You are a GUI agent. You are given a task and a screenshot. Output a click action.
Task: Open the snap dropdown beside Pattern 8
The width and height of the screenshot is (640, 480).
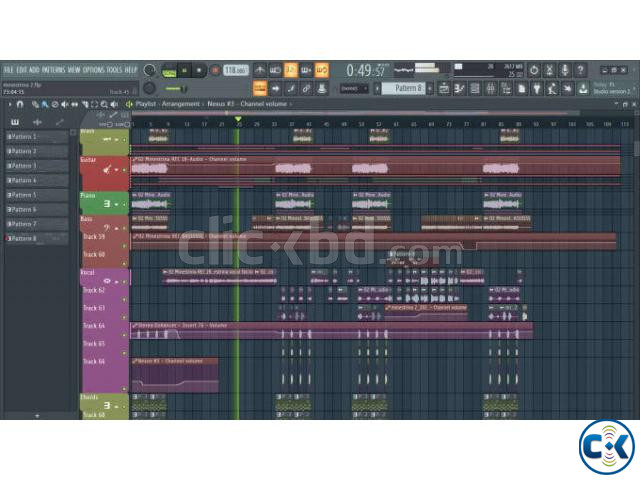[x=353, y=88]
